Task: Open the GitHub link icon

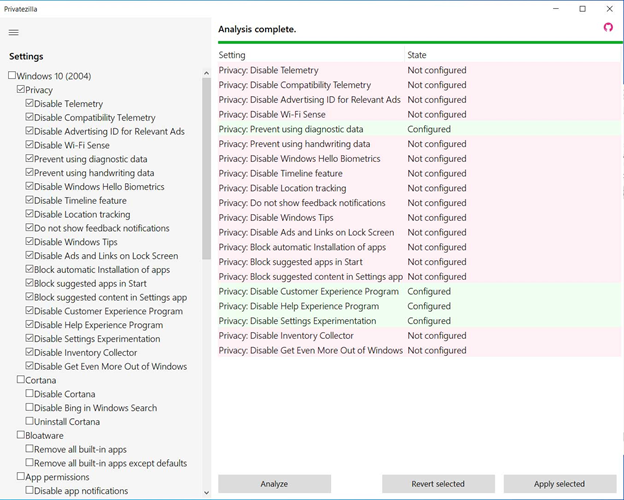Action: click(x=608, y=28)
